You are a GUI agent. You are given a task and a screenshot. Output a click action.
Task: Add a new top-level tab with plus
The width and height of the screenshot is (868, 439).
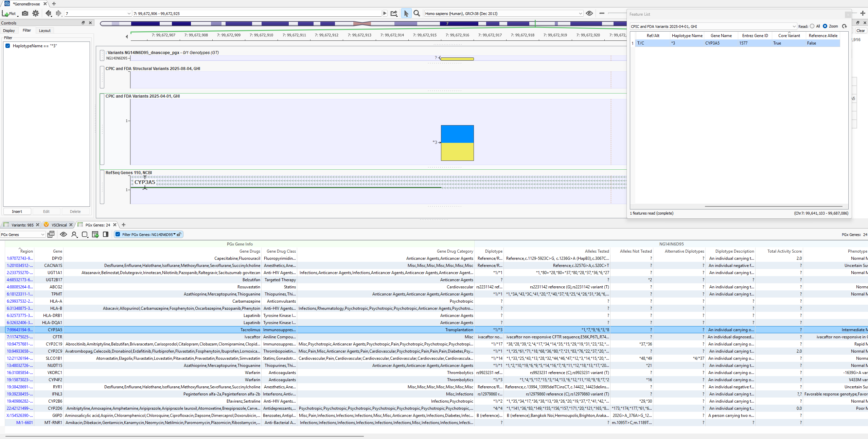(x=54, y=4)
